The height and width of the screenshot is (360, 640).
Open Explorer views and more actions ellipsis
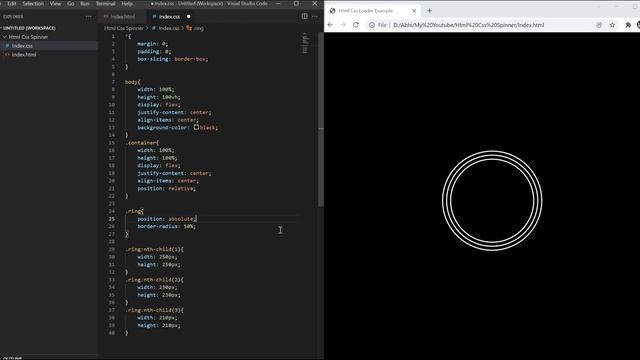pos(89,17)
